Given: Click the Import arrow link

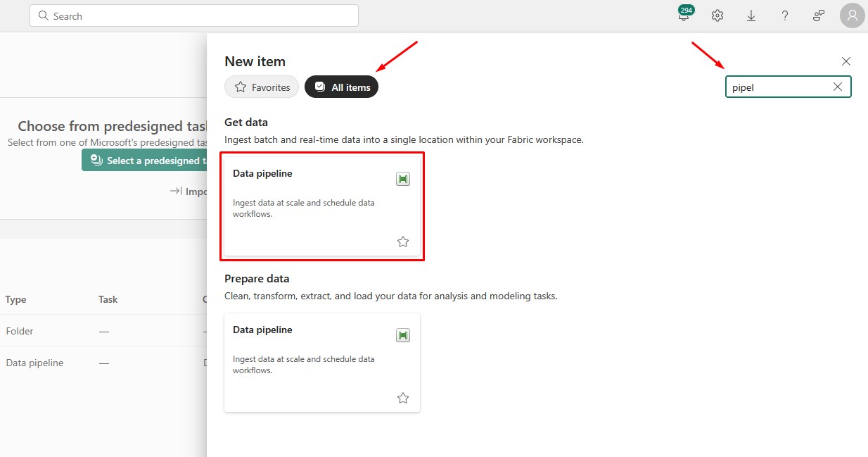Looking at the screenshot, I should 188,191.
